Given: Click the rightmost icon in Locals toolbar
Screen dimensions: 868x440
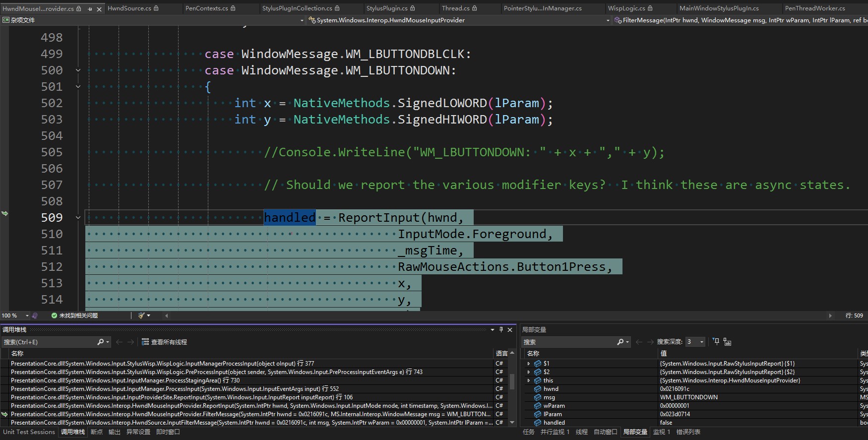Looking at the screenshot, I should [x=727, y=342].
